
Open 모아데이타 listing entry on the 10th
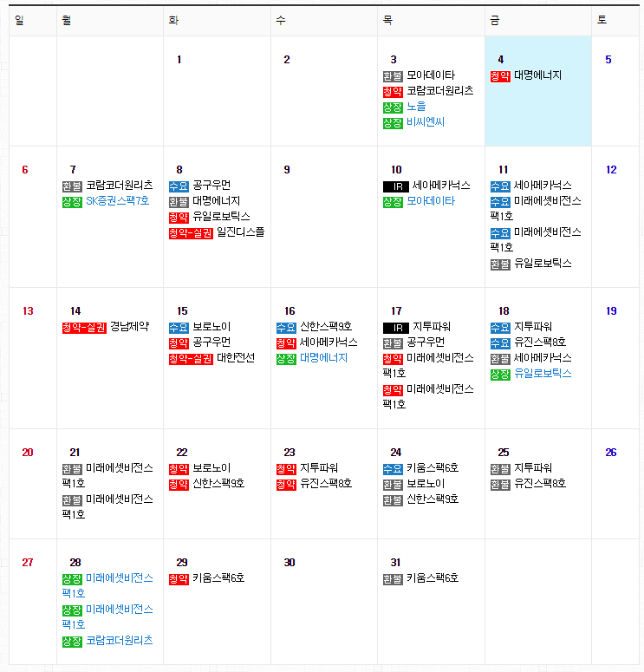431,201
